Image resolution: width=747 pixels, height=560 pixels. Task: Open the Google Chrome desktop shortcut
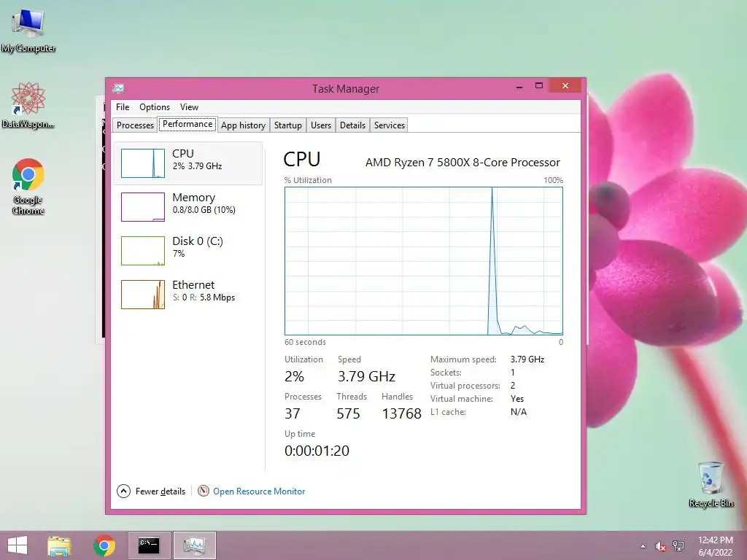coord(28,186)
